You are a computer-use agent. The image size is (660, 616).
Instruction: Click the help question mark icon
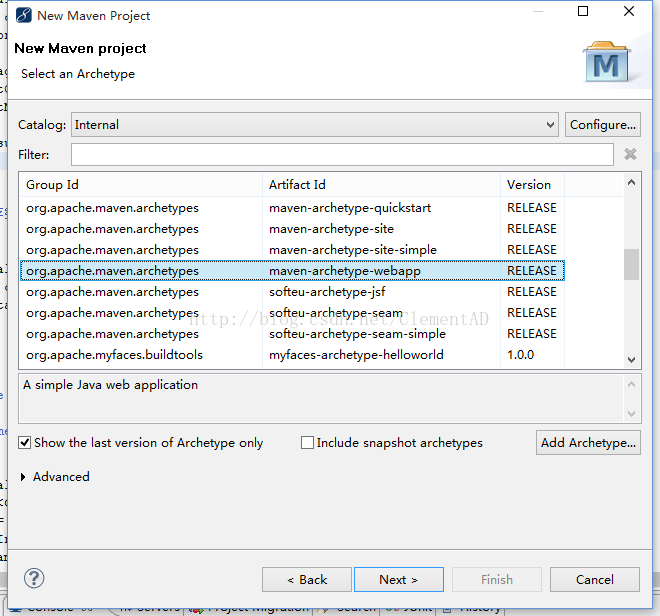[34, 578]
